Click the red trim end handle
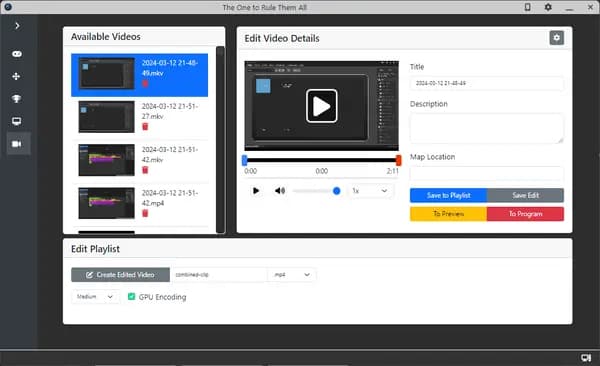This screenshot has width=600, height=366. coord(398,160)
